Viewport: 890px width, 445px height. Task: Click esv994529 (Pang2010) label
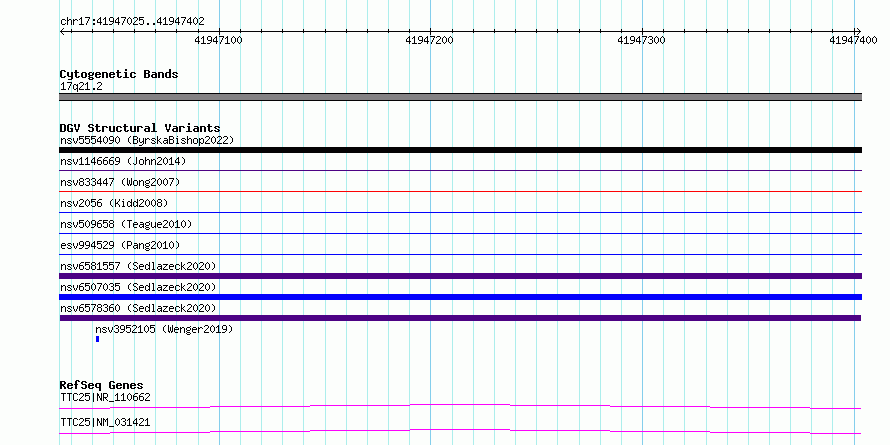[120, 245]
